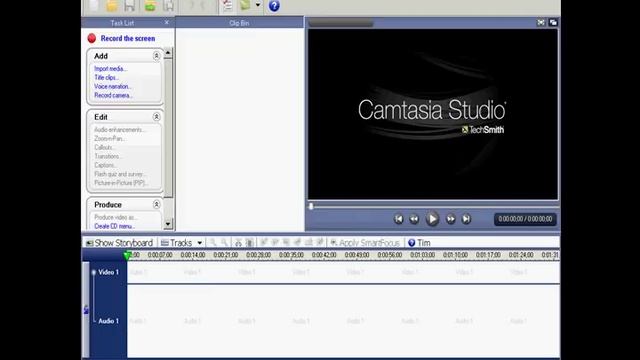Click Captions in Edit section
This screenshot has width=640, height=360.
click(105, 165)
